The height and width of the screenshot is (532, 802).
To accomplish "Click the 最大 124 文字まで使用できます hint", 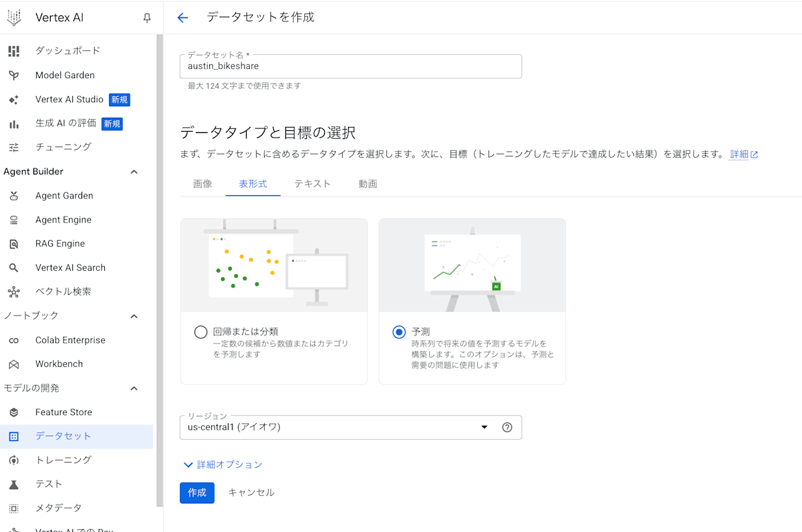I will click(245, 86).
